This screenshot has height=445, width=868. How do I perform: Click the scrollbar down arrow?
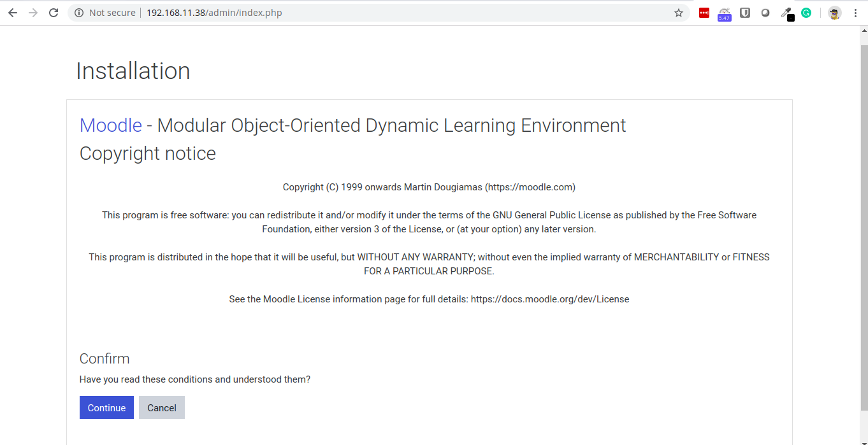coord(864,440)
